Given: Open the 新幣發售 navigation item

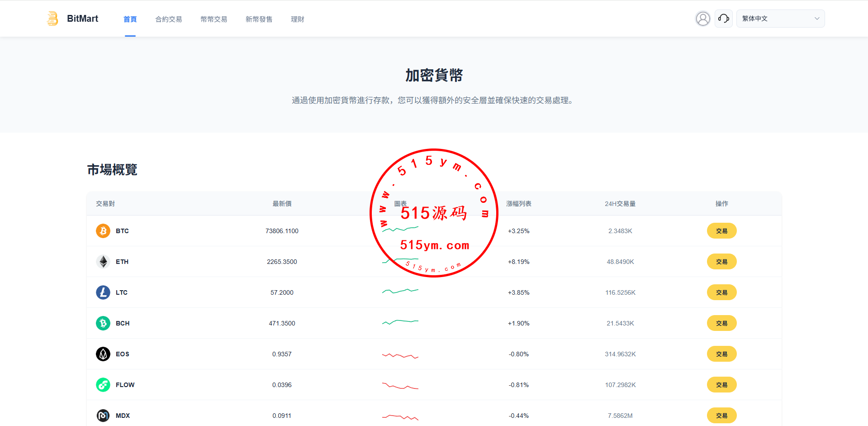Looking at the screenshot, I should pos(259,19).
